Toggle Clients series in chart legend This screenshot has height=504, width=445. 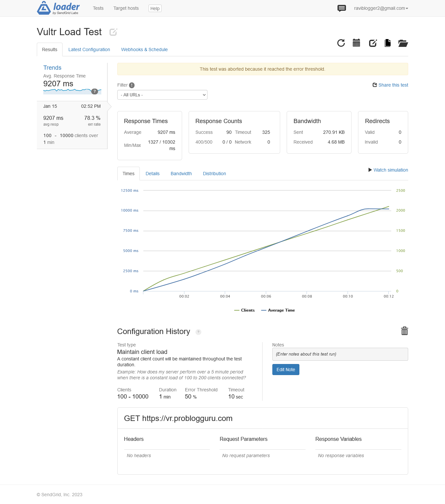[x=245, y=310]
